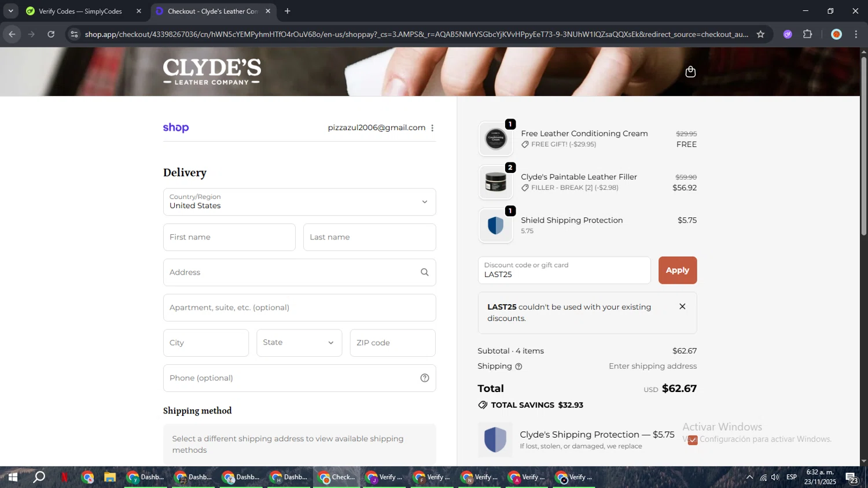Screen dimensions: 868x488
Task: Click the Discount code or gift card field
Action: pyautogui.click(x=564, y=270)
